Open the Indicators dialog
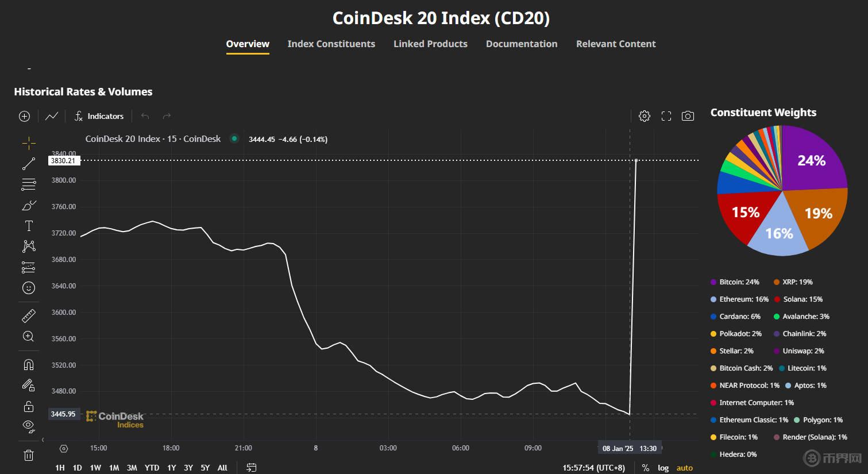 click(99, 115)
